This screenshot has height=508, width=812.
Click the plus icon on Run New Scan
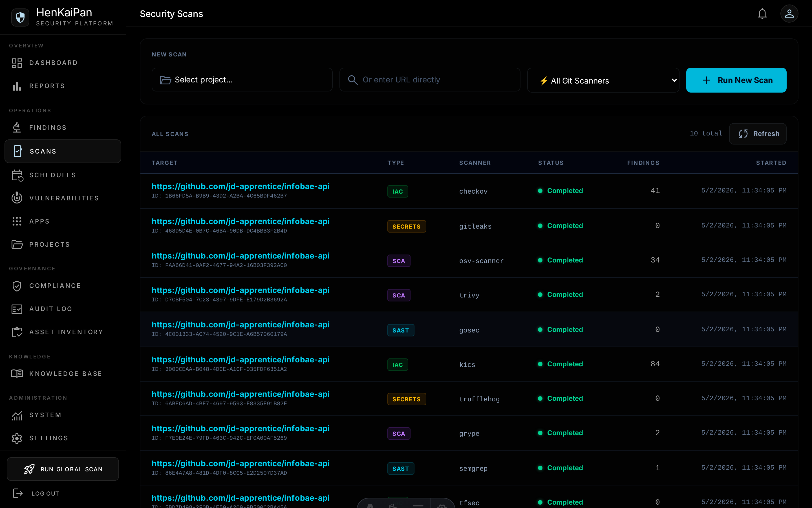706,80
